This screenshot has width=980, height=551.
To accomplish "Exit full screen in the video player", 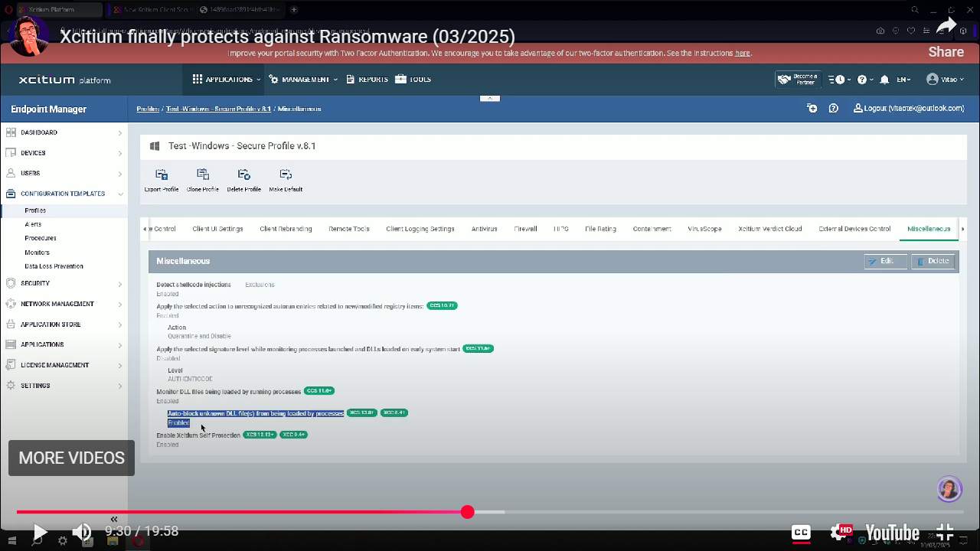I will (946, 533).
